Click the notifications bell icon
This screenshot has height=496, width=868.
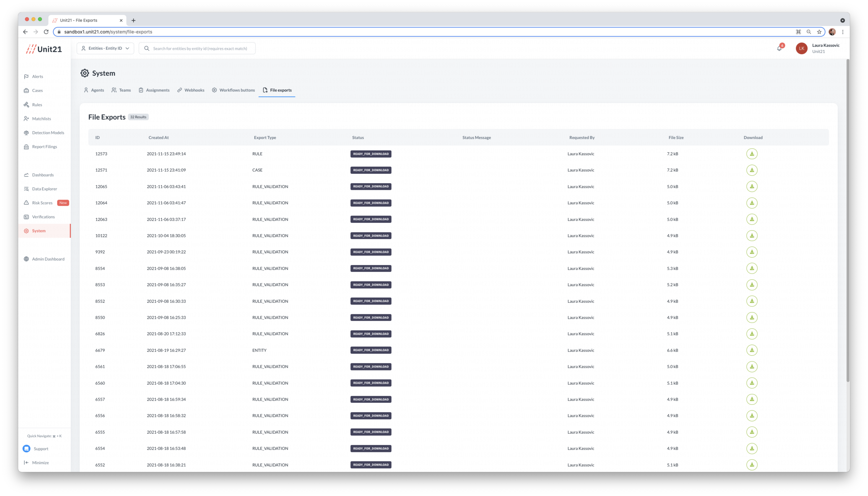[779, 48]
